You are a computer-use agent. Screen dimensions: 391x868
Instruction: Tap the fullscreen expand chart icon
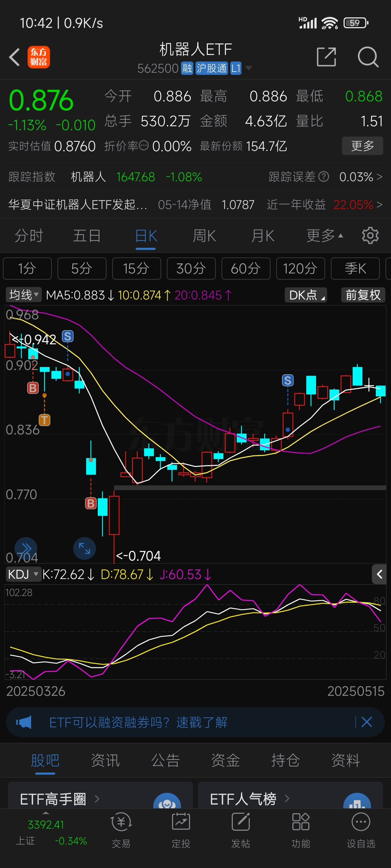[x=84, y=548]
